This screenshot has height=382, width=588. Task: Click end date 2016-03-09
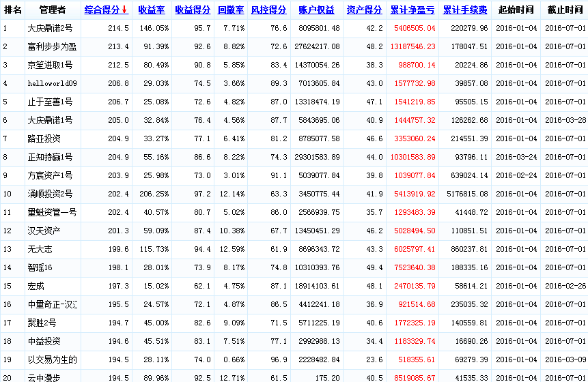pos(565,359)
